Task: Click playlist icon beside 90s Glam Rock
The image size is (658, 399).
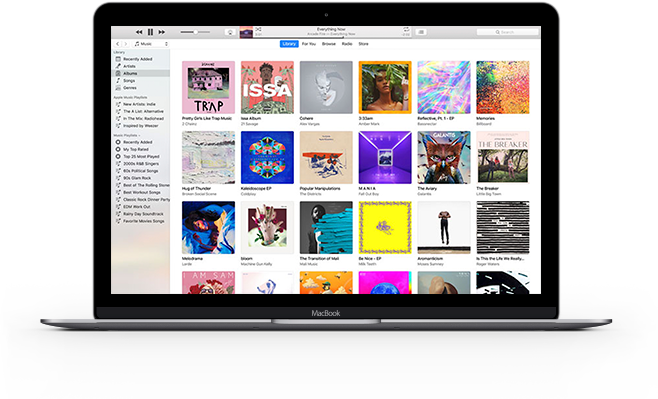Action: [x=118, y=178]
